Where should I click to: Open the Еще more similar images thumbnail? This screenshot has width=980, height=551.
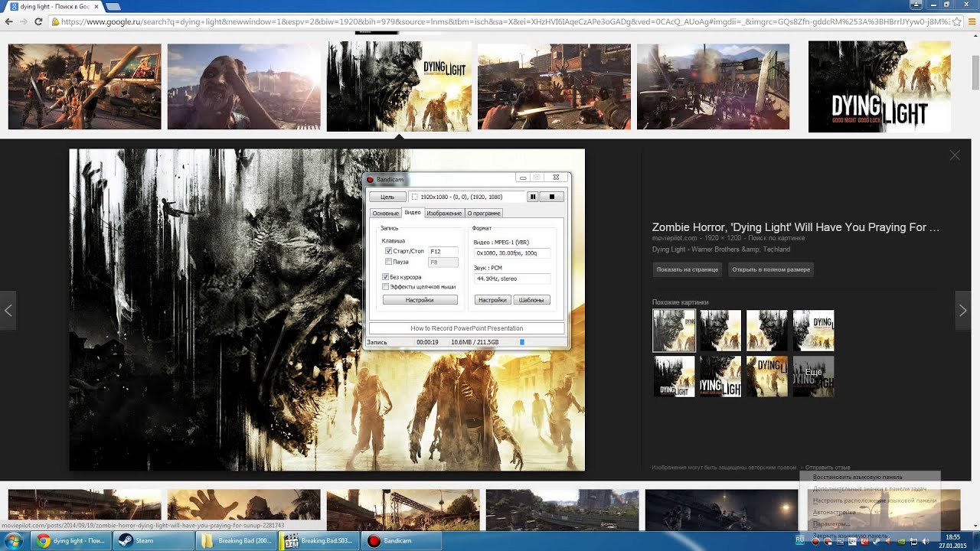point(813,376)
